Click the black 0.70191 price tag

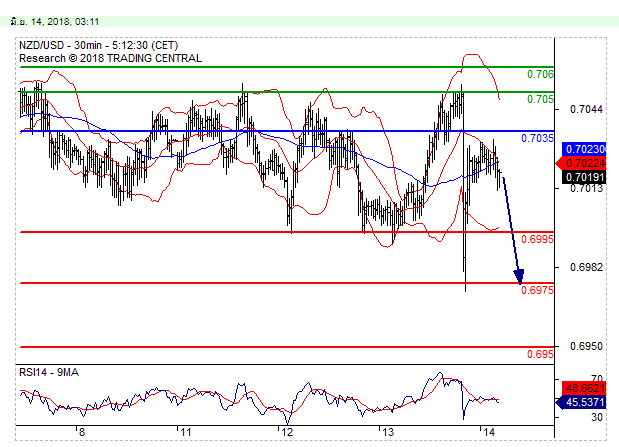pyautogui.click(x=584, y=177)
